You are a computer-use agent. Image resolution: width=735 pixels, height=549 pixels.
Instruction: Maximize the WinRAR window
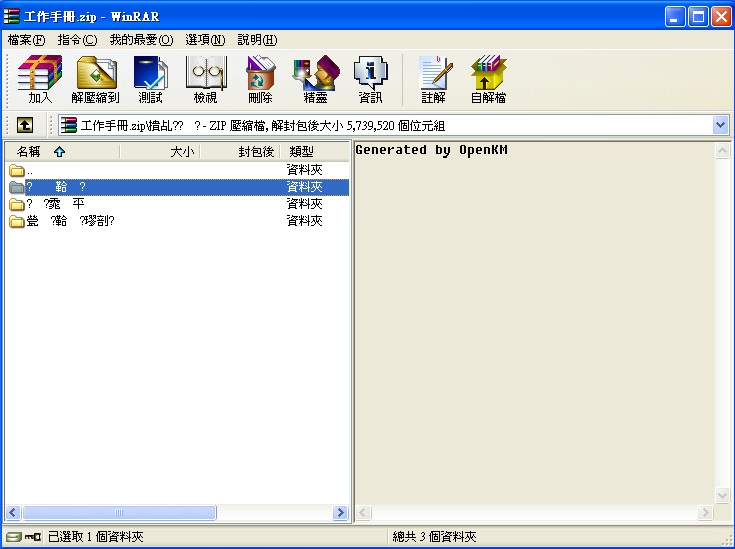698,17
